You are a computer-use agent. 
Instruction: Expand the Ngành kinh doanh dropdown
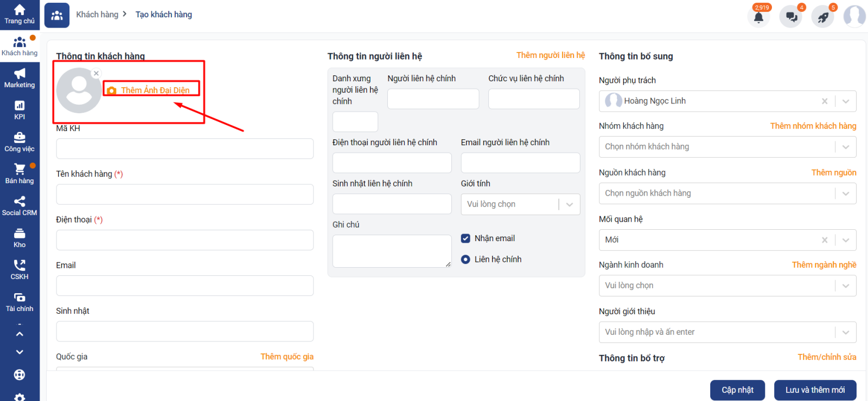[846, 286]
